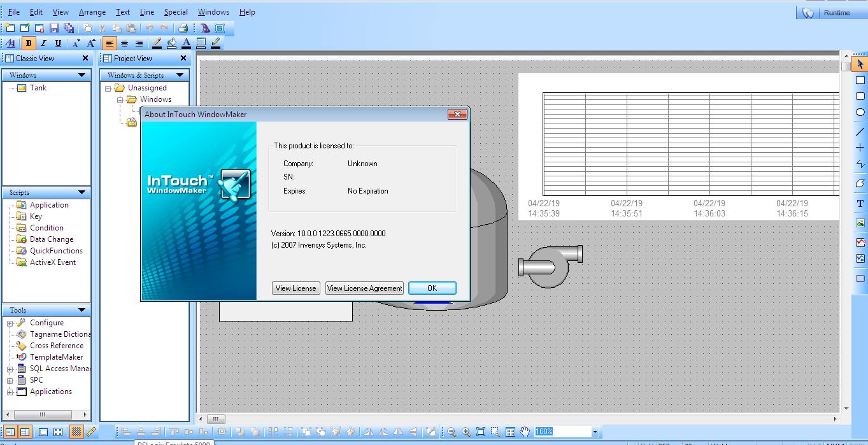Select the Polyline drawing tool
The height and width of the screenshot is (445, 868).
[x=860, y=164]
